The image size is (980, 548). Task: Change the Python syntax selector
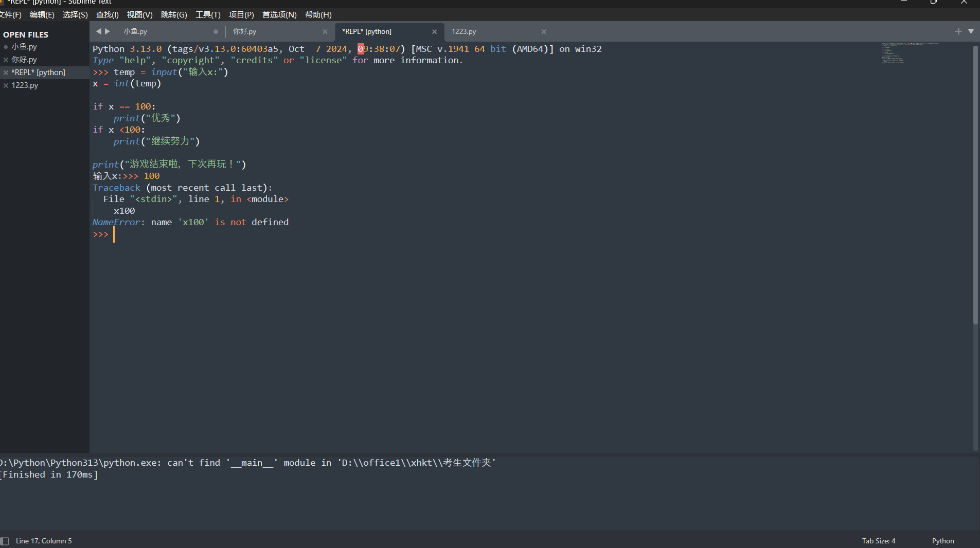coord(943,541)
